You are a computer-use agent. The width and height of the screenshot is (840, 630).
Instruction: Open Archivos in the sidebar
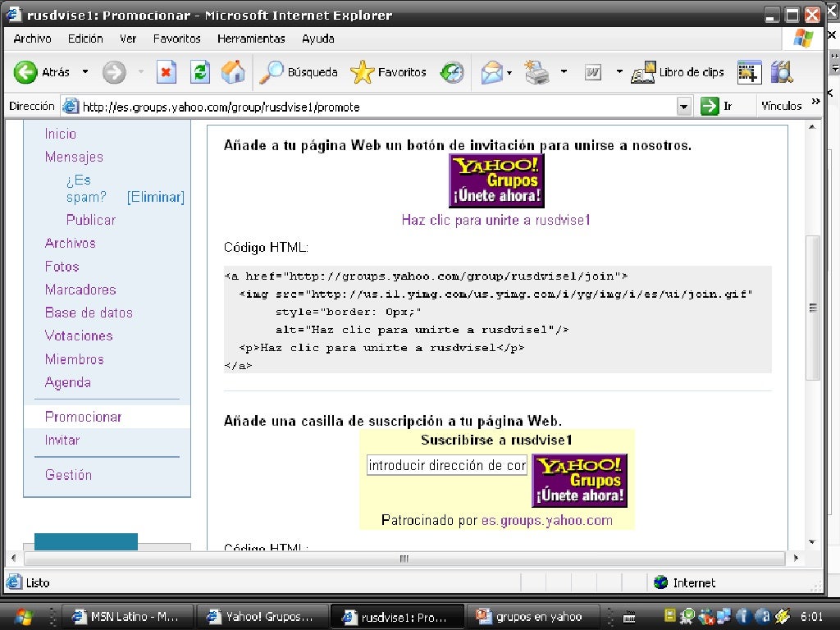pos(71,243)
